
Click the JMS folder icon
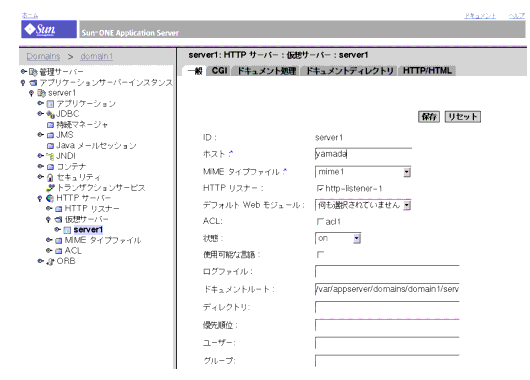pos(50,135)
